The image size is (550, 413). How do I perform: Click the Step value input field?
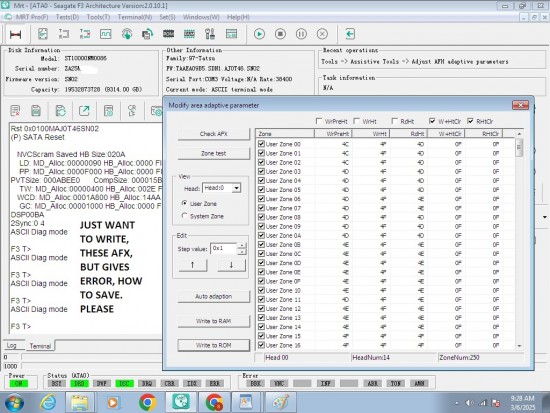(224, 248)
